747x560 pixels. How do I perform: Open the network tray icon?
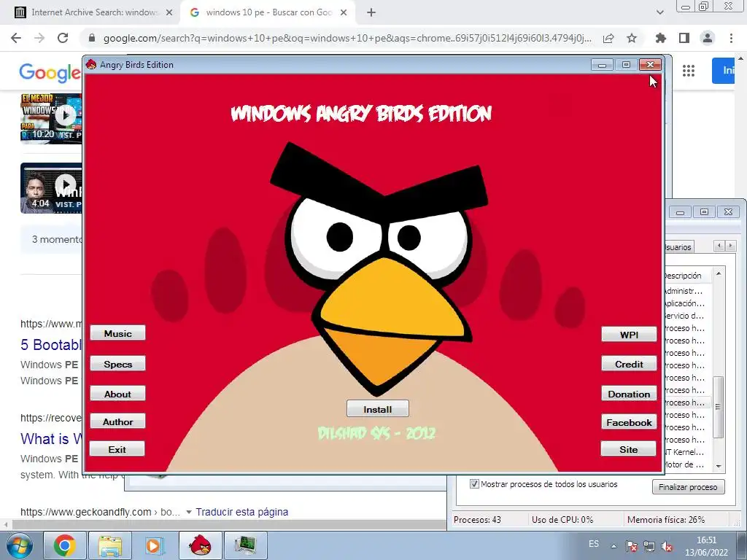pos(649,546)
